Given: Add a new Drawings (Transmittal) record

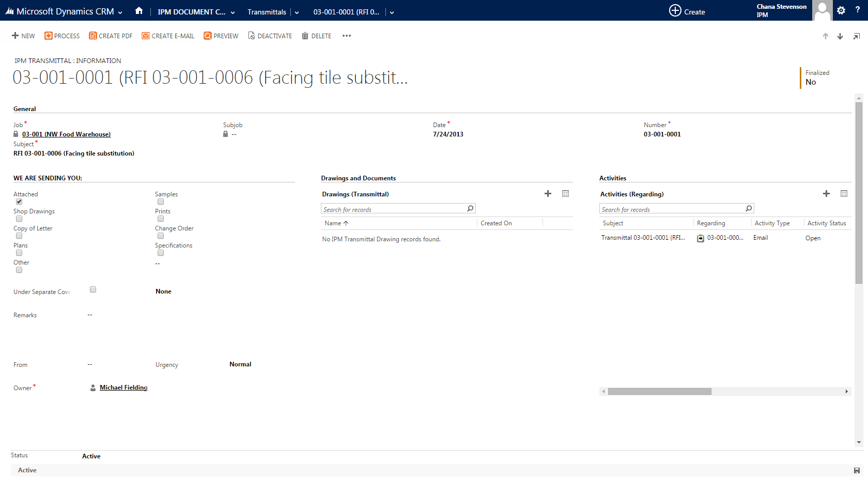Looking at the screenshot, I should (x=548, y=194).
